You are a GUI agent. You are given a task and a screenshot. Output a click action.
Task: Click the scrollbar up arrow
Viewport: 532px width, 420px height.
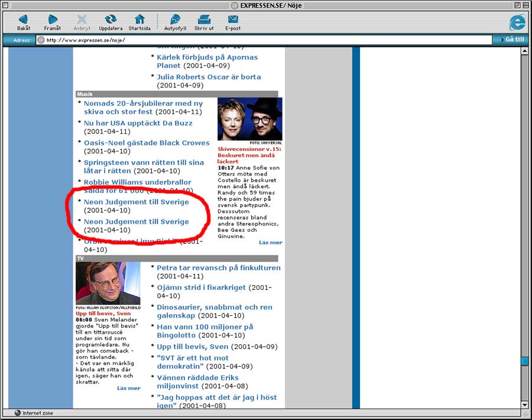point(524,51)
